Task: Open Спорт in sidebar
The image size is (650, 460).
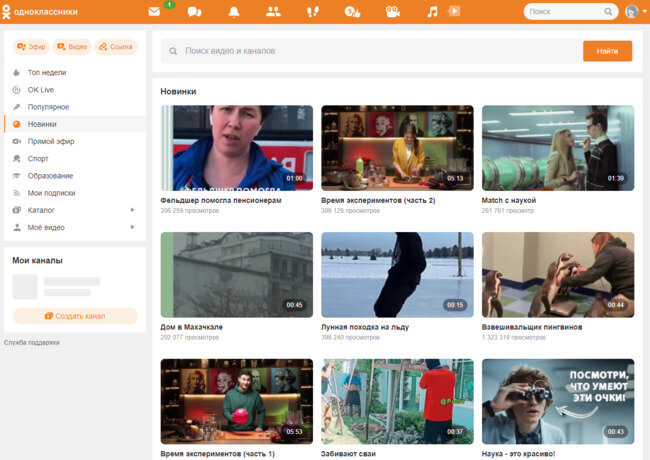Action: click(x=75, y=158)
